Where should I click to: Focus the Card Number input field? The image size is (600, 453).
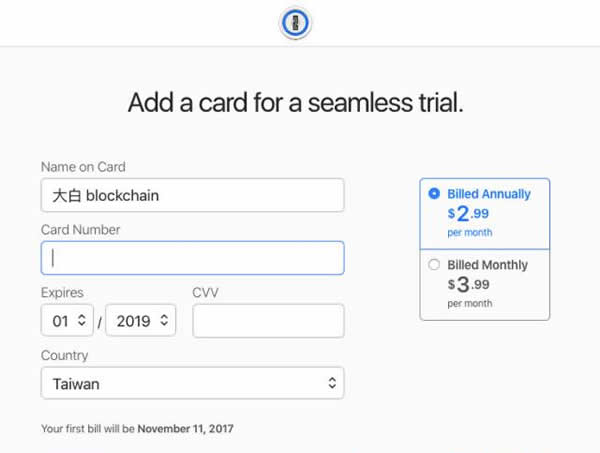click(192, 258)
